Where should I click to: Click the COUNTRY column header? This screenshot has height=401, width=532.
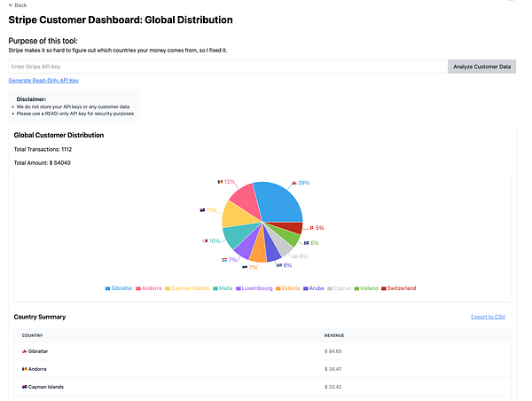[34, 335]
